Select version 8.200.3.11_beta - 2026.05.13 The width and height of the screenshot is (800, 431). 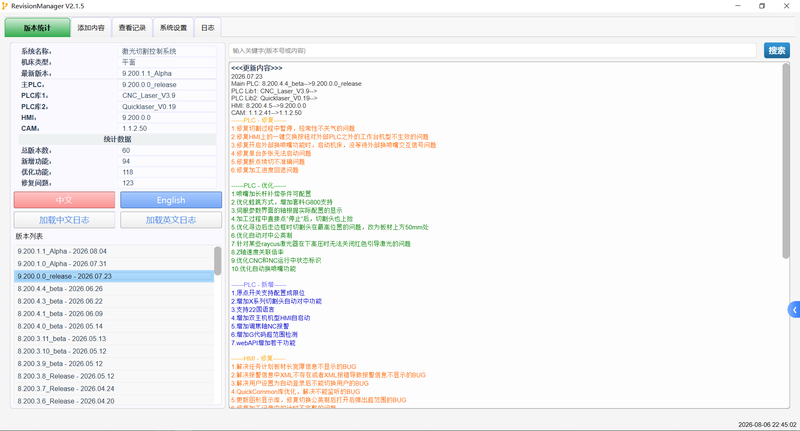pos(114,339)
